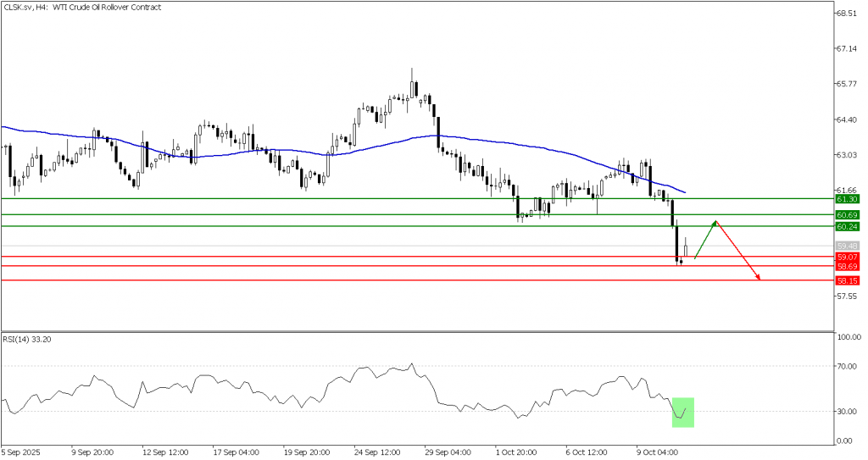Select the 58.15 red support label
Screen dimensions: 868x460
point(847,280)
